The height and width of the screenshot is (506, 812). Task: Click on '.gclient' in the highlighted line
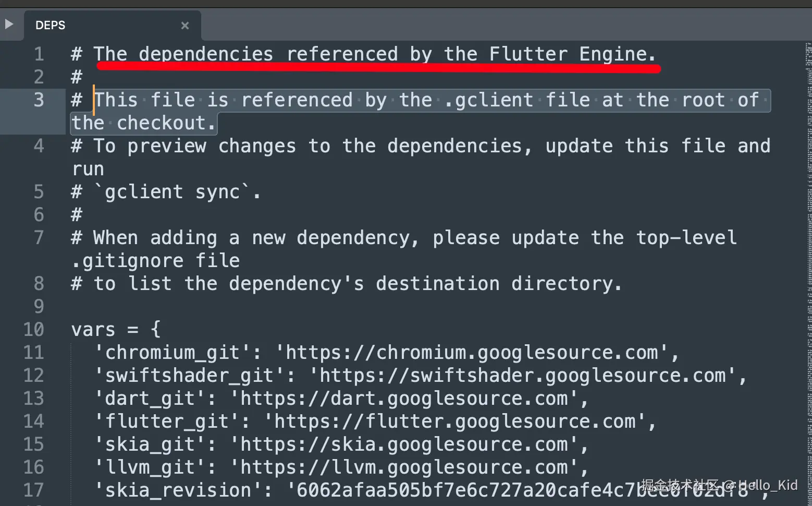pos(489,100)
